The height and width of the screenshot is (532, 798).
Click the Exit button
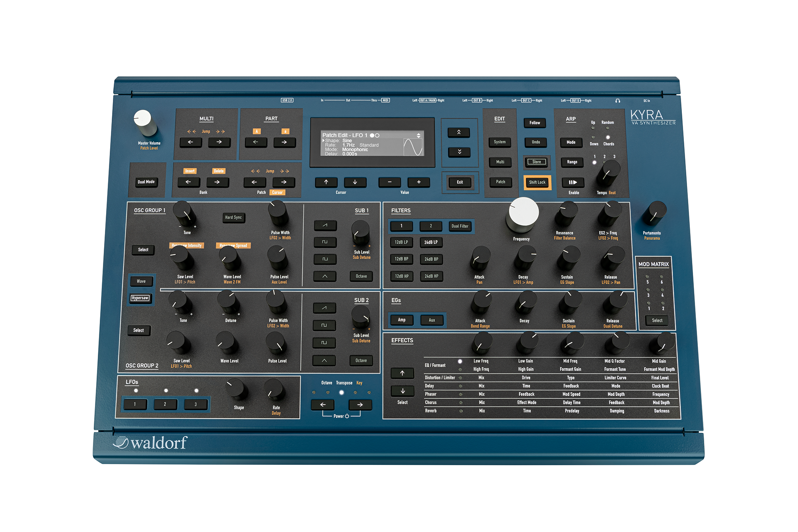[460, 182]
